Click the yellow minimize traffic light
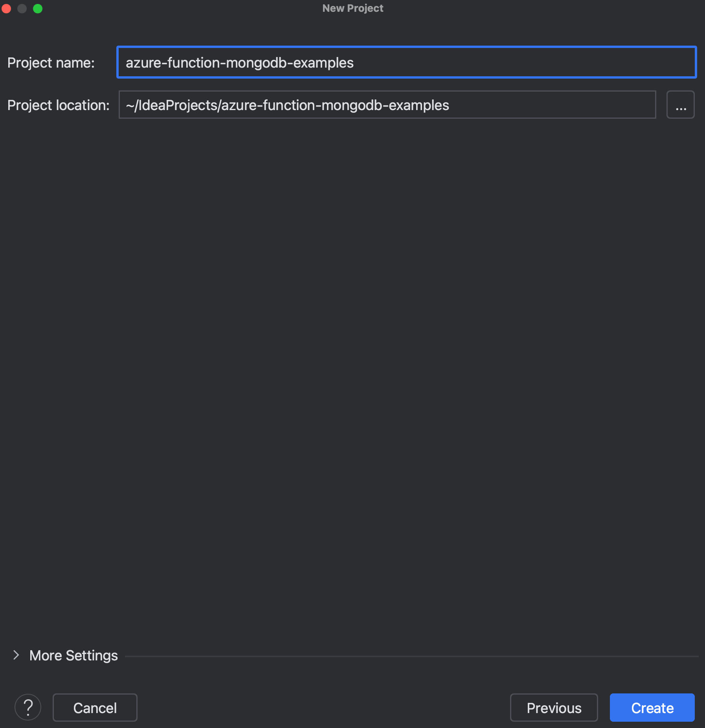The image size is (705, 728). [22, 8]
